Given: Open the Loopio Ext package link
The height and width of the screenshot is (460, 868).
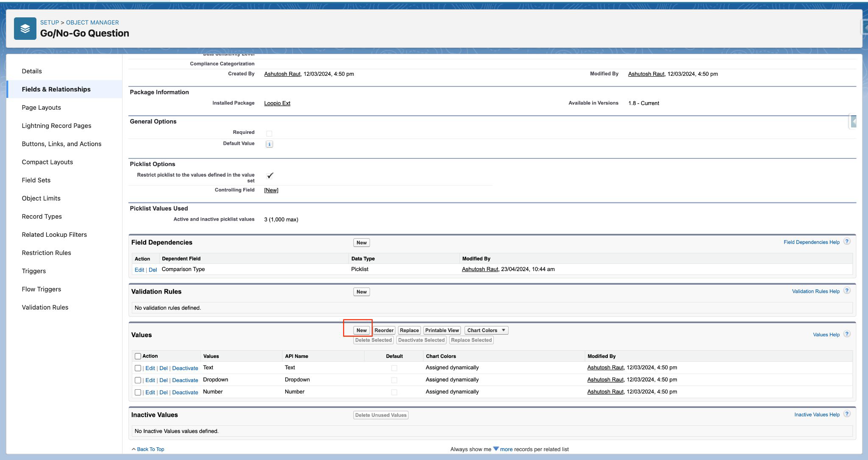Looking at the screenshot, I should [277, 103].
